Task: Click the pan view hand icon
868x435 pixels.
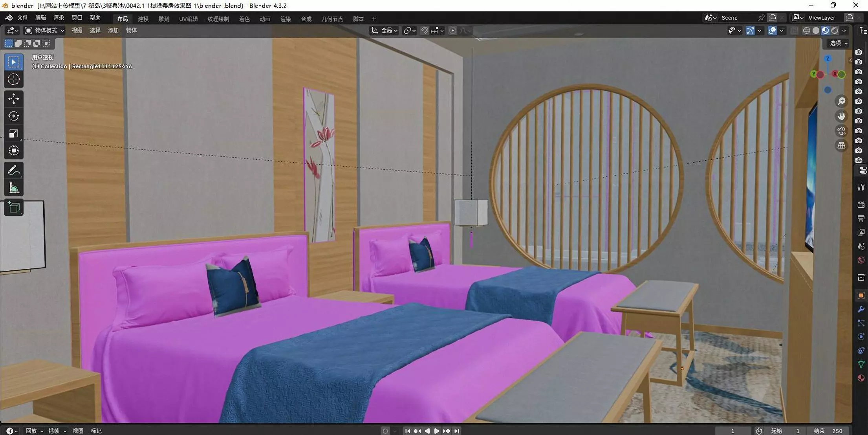Action: (x=841, y=116)
